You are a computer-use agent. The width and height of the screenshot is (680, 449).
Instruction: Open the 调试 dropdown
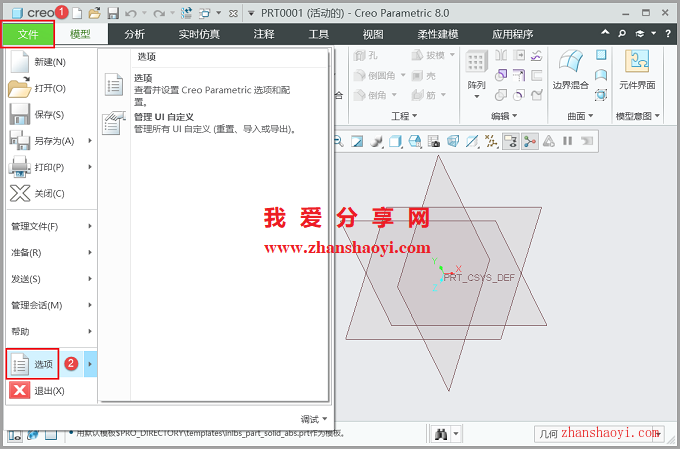click(314, 419)
